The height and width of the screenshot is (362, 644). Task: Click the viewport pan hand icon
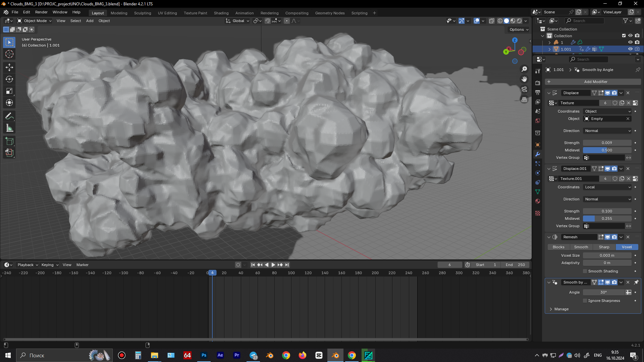(524, 79)
